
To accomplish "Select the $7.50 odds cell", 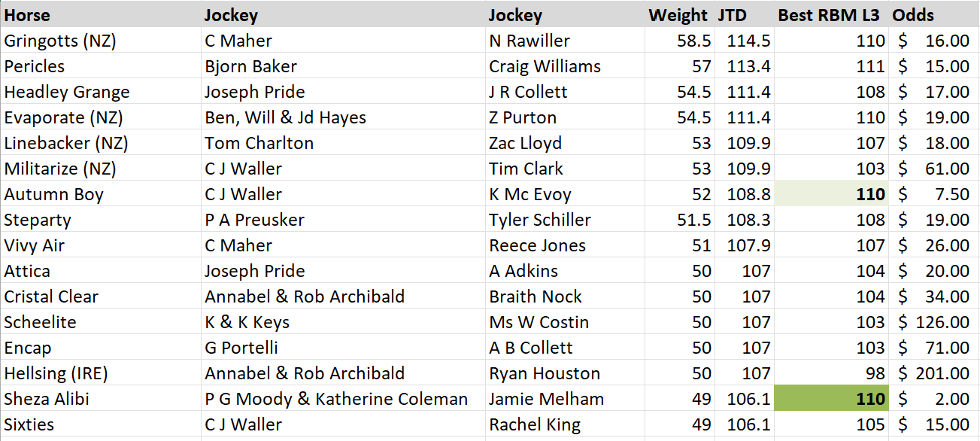I will pos(934,194).
